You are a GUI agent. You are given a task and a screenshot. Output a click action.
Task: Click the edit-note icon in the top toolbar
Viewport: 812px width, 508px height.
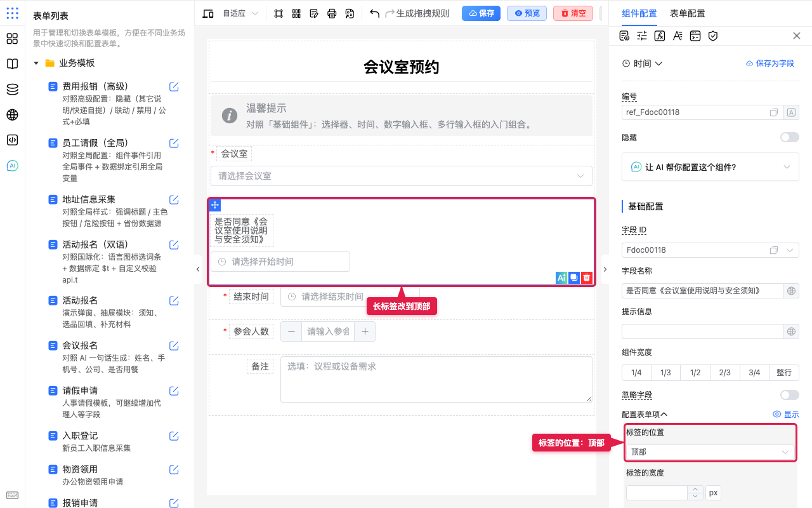[x=314, y=13]
